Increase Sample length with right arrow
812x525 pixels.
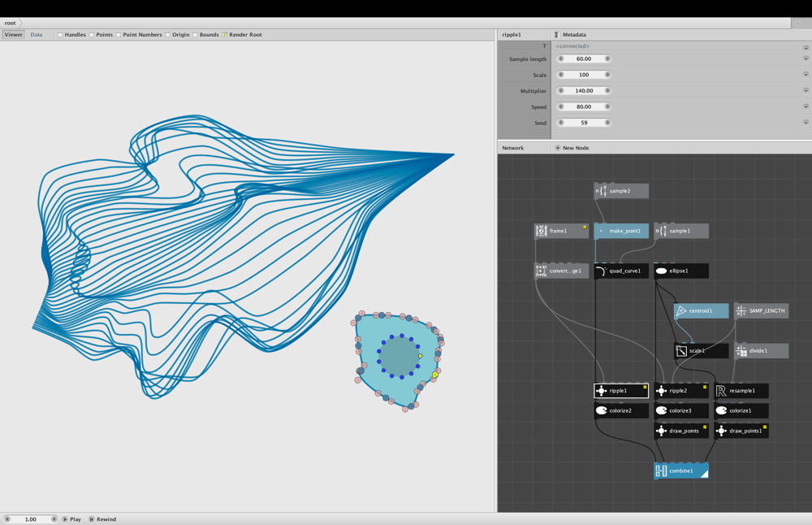coord(607,59)
